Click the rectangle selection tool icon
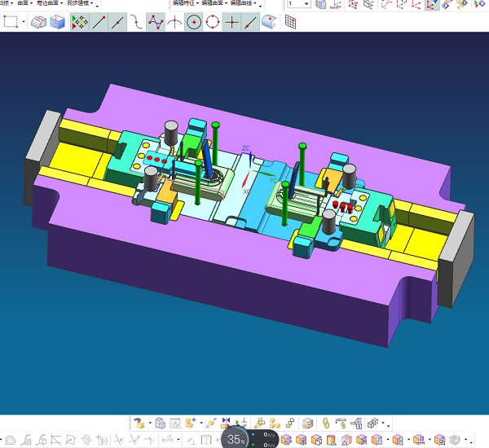Screen dimensions: 489x448 (x=10, y=22)
